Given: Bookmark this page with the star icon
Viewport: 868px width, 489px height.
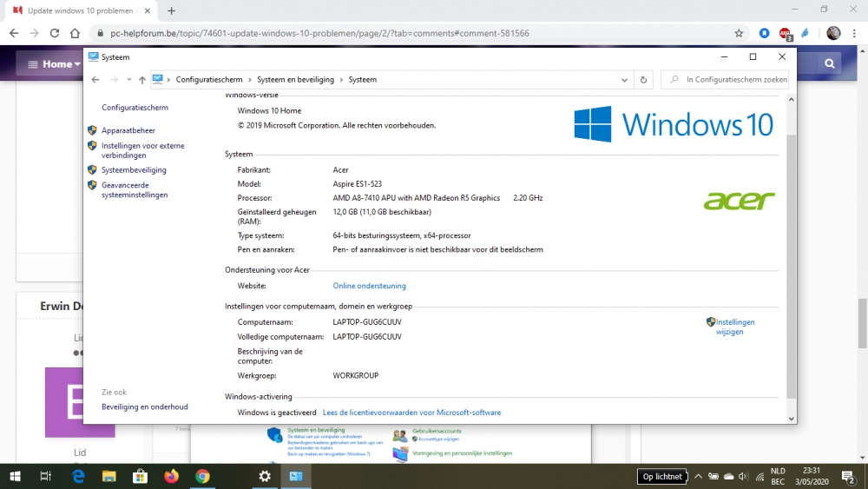Looking at the screenshot, I should [x=739, y=33].
